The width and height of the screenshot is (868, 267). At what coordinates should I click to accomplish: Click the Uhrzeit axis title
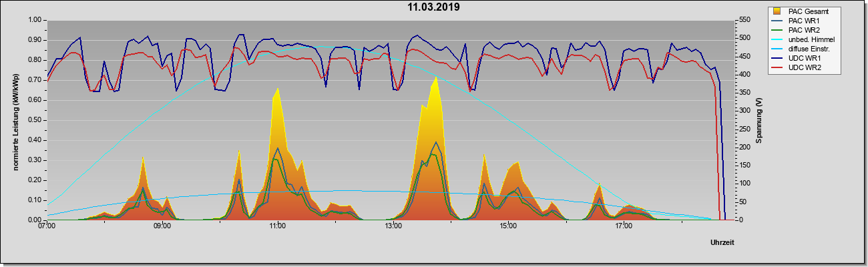[722, 242]
